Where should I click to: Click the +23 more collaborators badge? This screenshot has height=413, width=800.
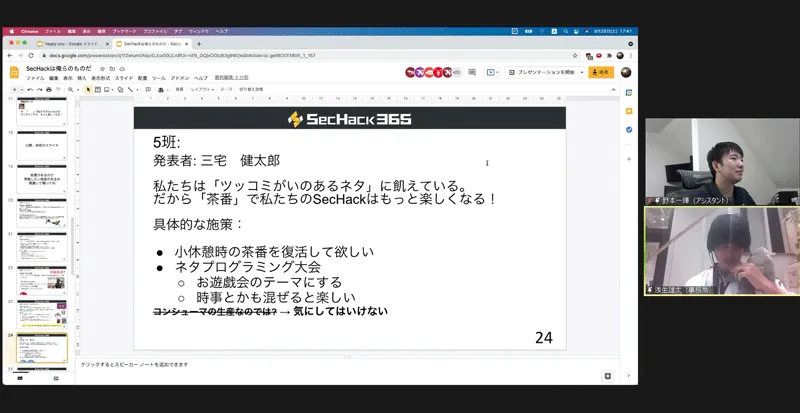457,72
